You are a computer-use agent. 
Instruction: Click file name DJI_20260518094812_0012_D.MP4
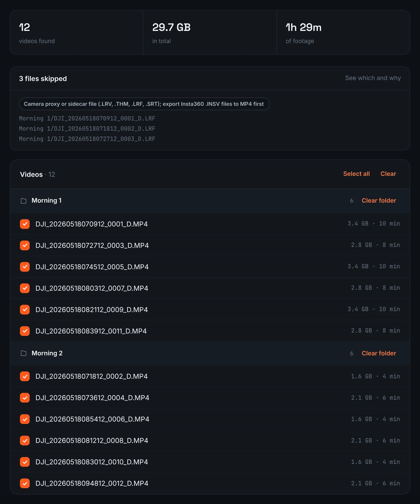[92, 483]
